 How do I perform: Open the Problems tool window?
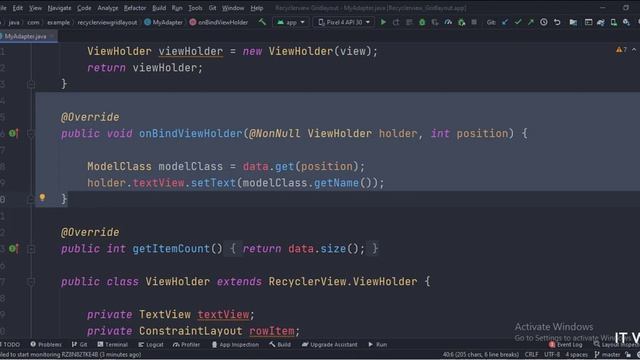[x=46, y=344]
